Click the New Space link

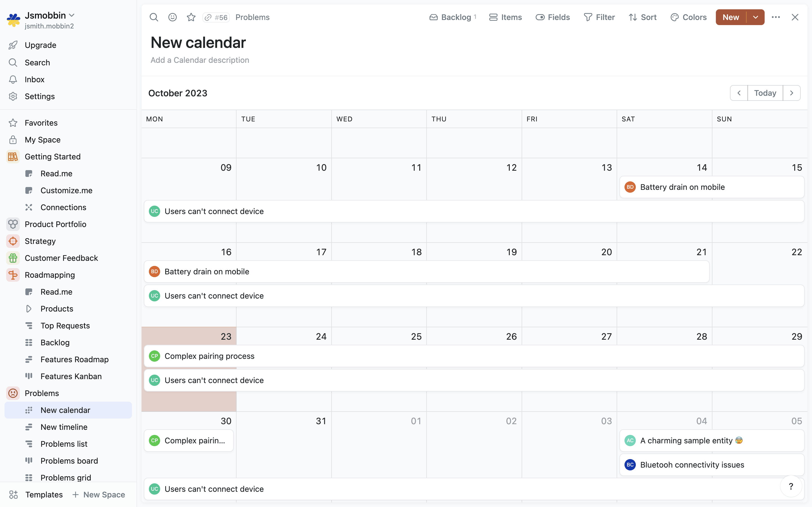(99, 495)
